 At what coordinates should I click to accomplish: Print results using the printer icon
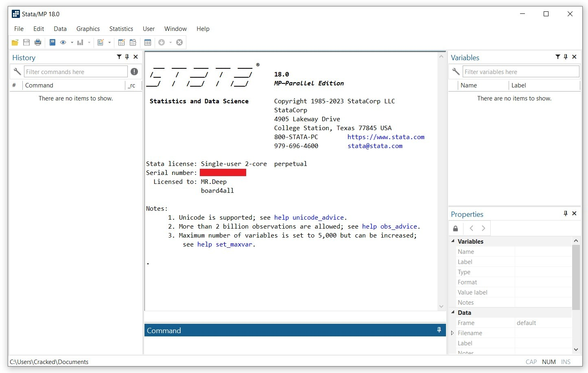coord(38,42)
